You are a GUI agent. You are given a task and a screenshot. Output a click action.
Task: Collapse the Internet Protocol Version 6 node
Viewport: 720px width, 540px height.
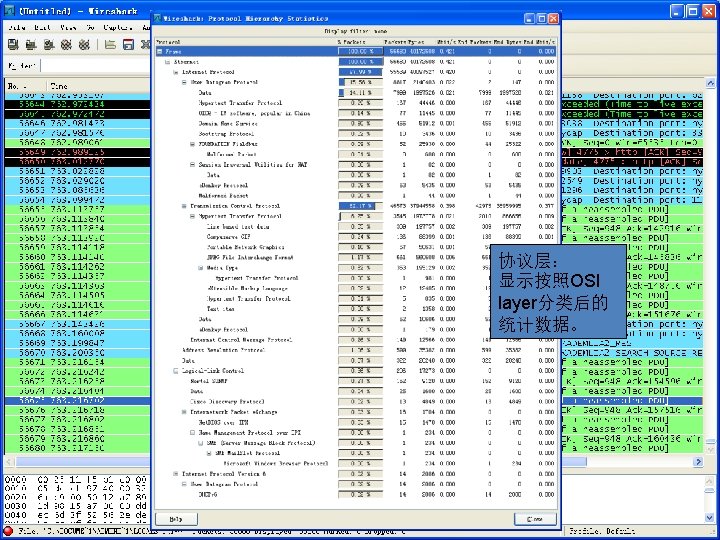click(x=176, y=473)
